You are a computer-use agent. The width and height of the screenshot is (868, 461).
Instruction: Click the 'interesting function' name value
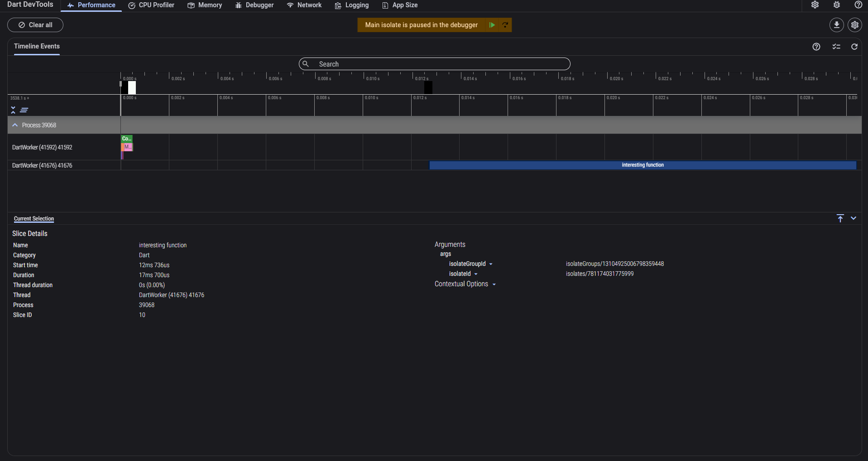pyautogui.click(x=163, y=245)
